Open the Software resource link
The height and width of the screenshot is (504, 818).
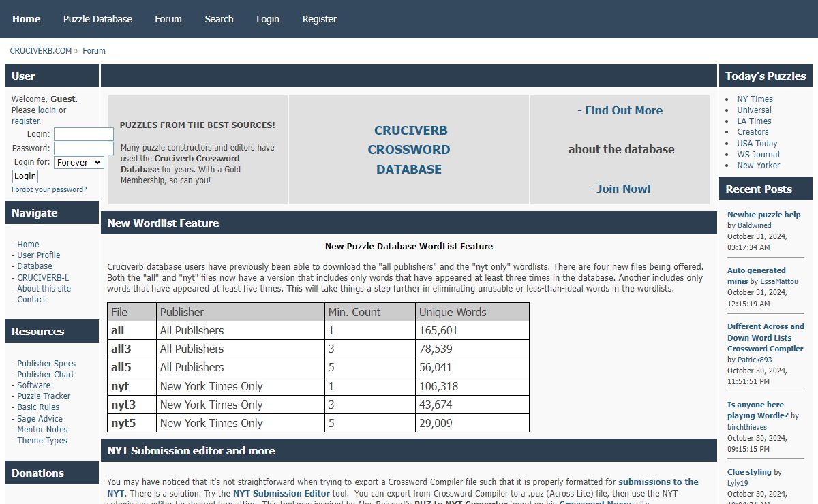34,385
